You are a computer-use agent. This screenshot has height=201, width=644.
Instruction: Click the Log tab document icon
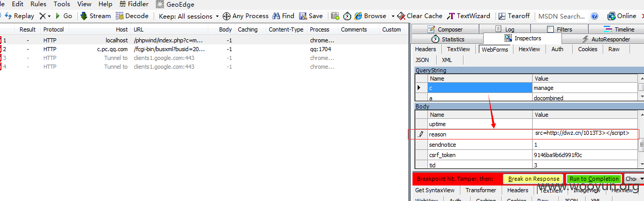pyautogui.click(x=498, y=29)
